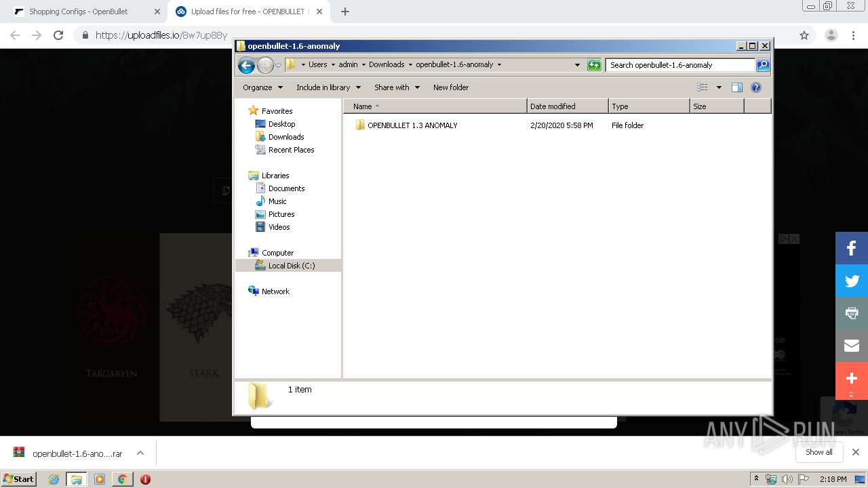This screenshot has height=488, width=868.
Task: Open the Organize menu
Action: coord(262,87)
